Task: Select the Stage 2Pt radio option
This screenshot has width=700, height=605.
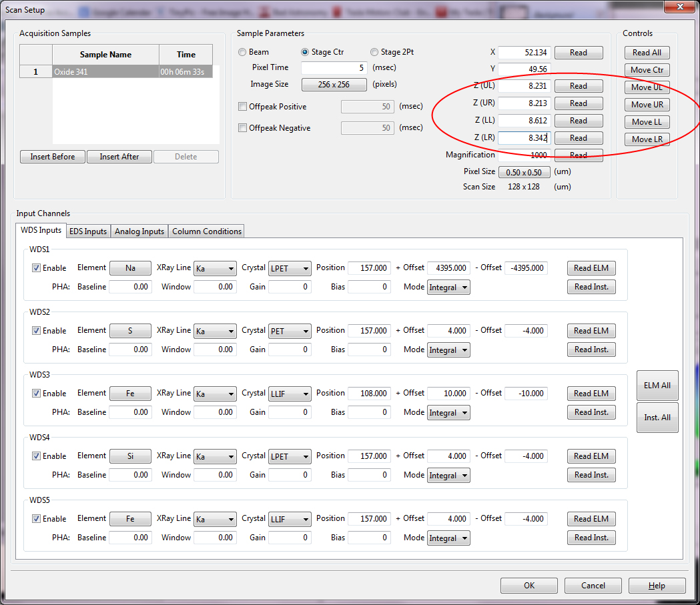Action: coord(374,52)
